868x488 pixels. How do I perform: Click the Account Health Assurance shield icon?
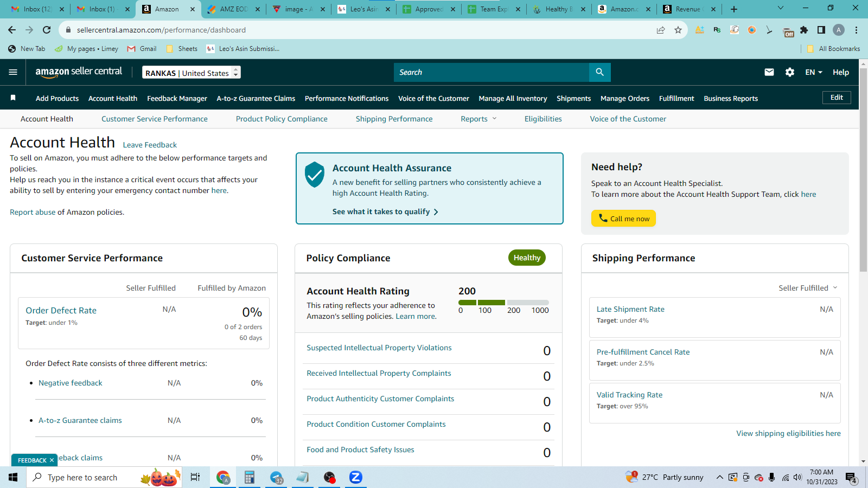[315, 175]
